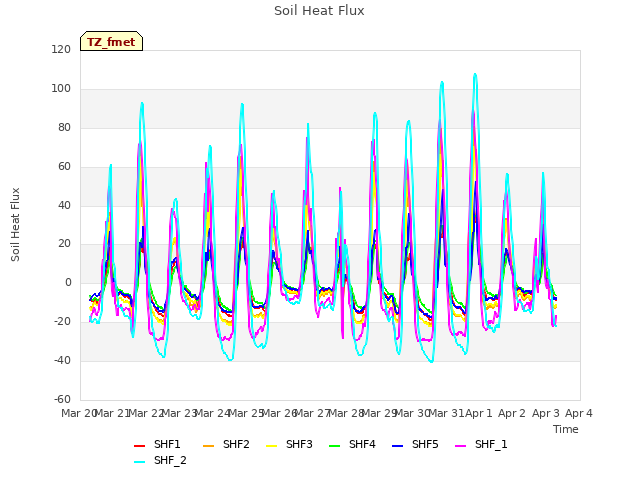Click the orange SHF2 legend color marker
Image resolution: width=640 pixels, height=480 pixels.
click(x=209, y=446)
